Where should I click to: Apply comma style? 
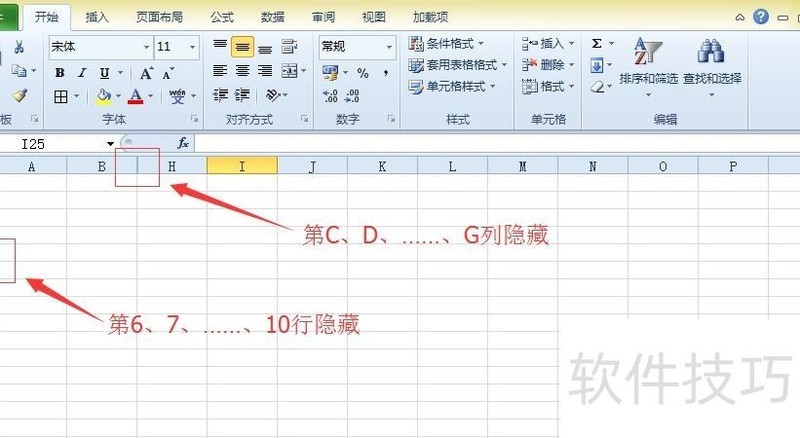tap(386, 74)
